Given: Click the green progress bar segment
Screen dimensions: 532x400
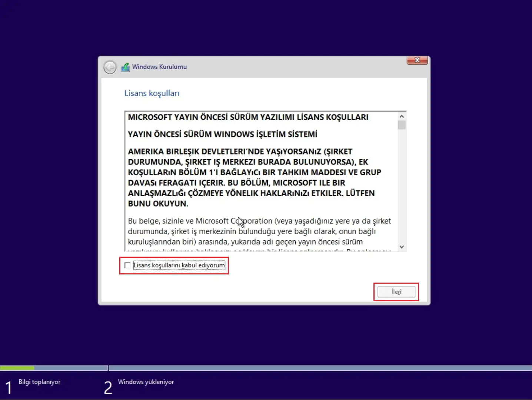Looking at the screenshot, I should point(17,368).
